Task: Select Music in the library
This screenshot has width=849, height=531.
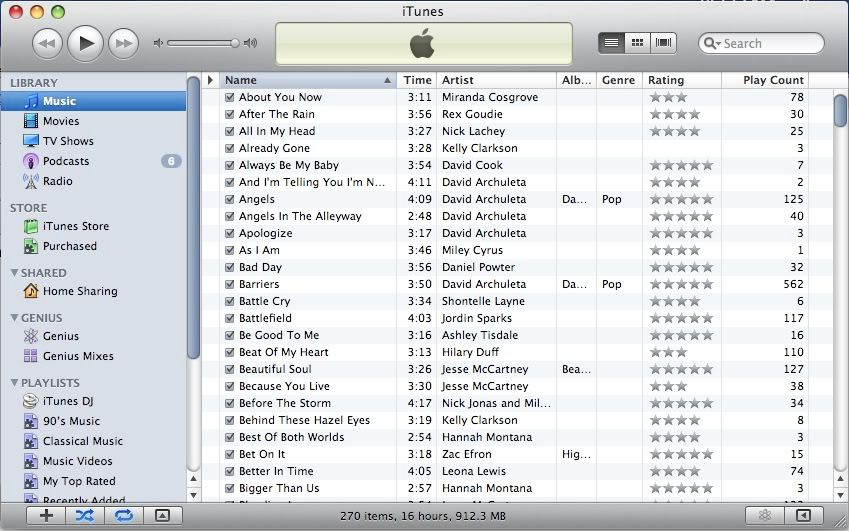Action: (x=93, y=101)
